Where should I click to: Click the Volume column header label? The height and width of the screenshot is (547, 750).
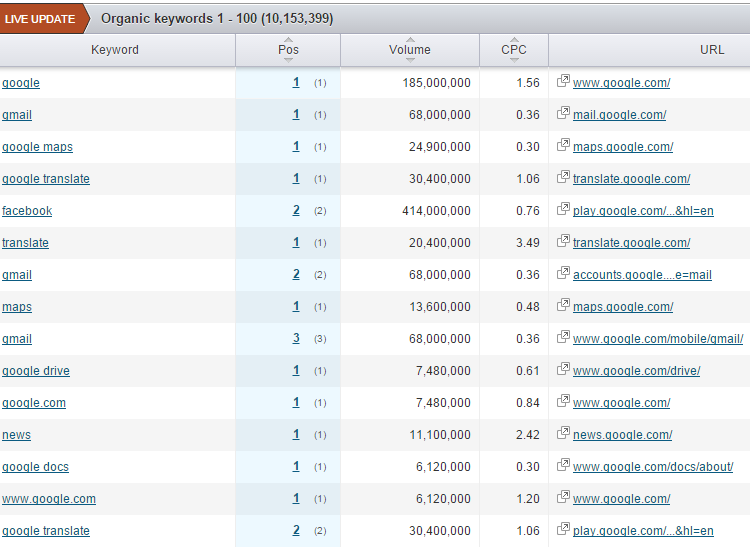410,50
